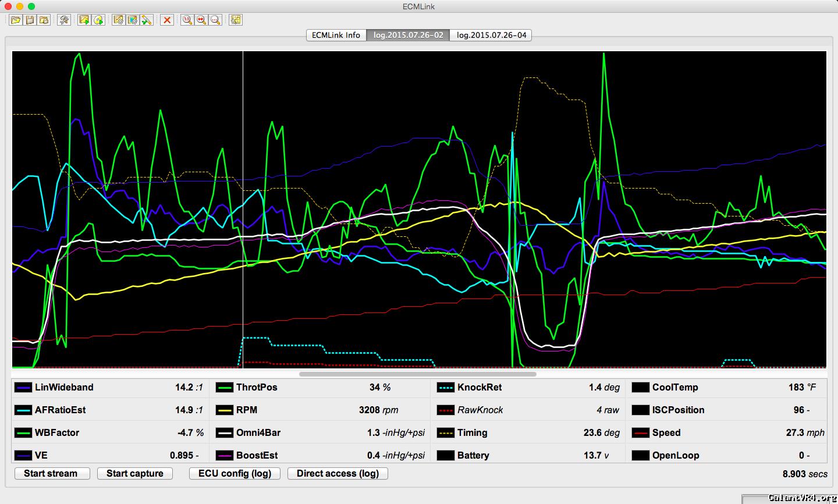This screenshot has height=504, width=838.
Task: Click the 8.903 secs time readout
Action: coord(805,474)
